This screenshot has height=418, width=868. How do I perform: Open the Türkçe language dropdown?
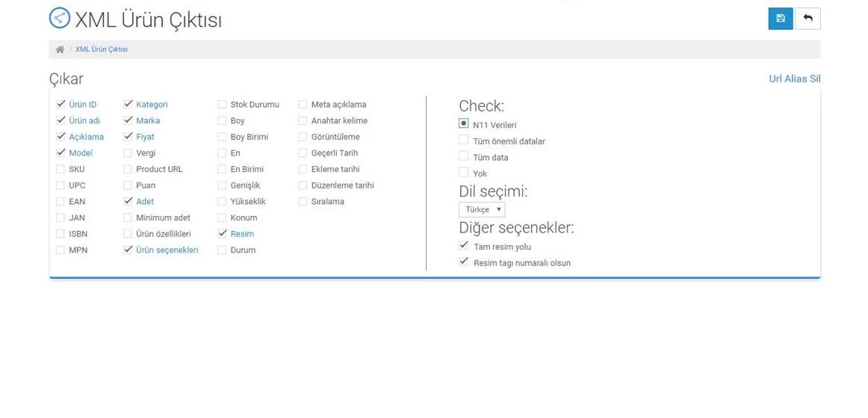point(482,209)
